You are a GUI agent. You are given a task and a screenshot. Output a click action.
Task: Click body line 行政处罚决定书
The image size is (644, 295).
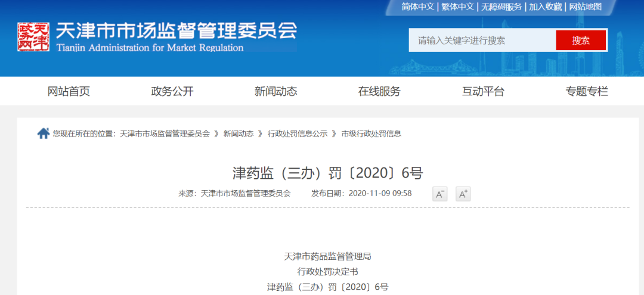coord(327,272)
